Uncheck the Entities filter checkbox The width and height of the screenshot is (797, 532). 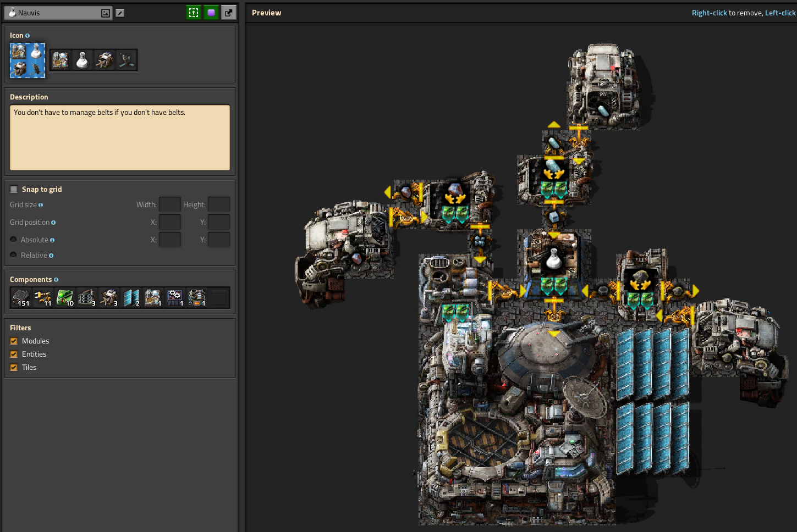(14, 354)
